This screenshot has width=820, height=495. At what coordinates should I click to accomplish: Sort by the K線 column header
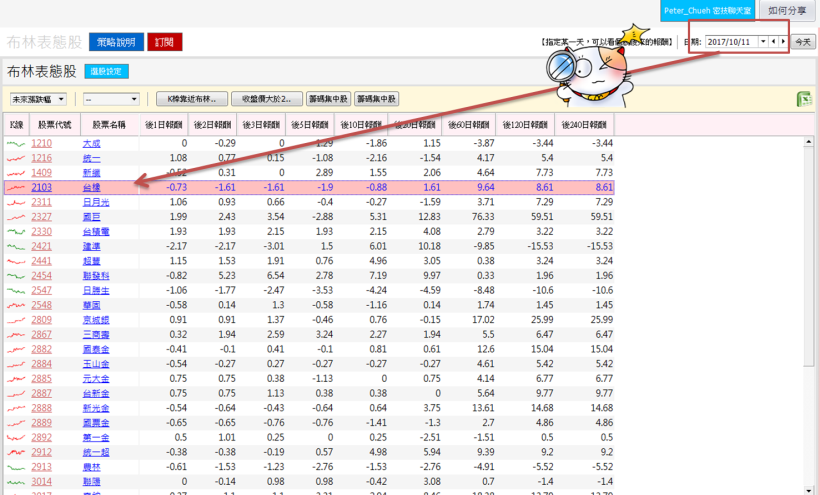(16, 125)
